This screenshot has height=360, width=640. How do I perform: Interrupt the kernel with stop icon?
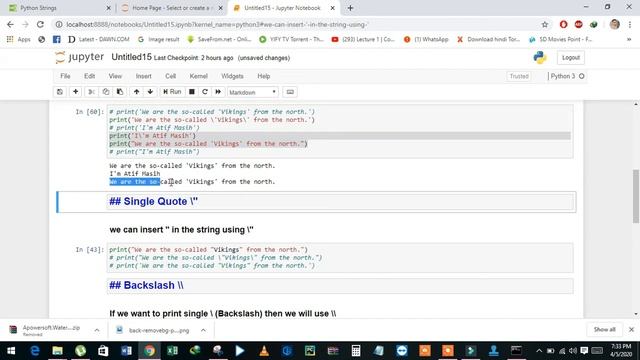tap(191, 92)
